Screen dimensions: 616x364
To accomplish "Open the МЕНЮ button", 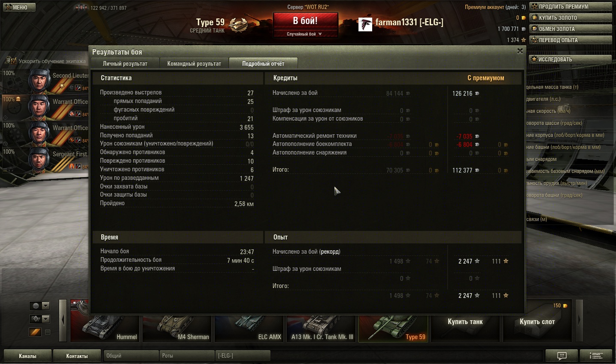I will [19, 7].
